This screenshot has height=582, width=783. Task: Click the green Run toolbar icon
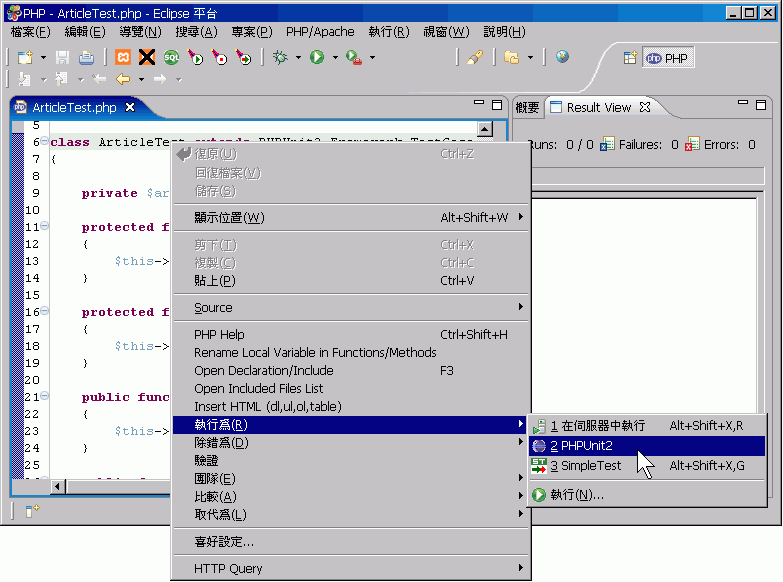(317, 57)
